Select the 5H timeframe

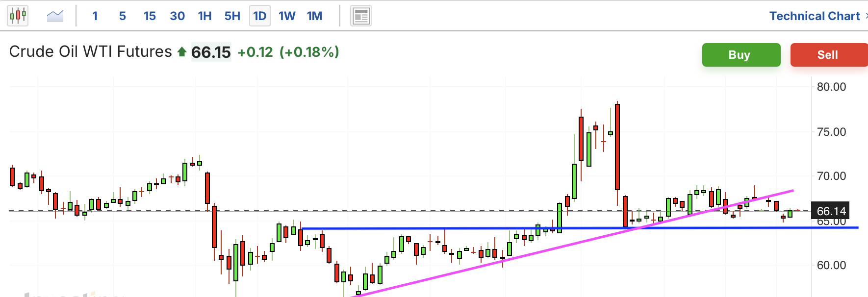pyautogui.click(x=232, y=16)
